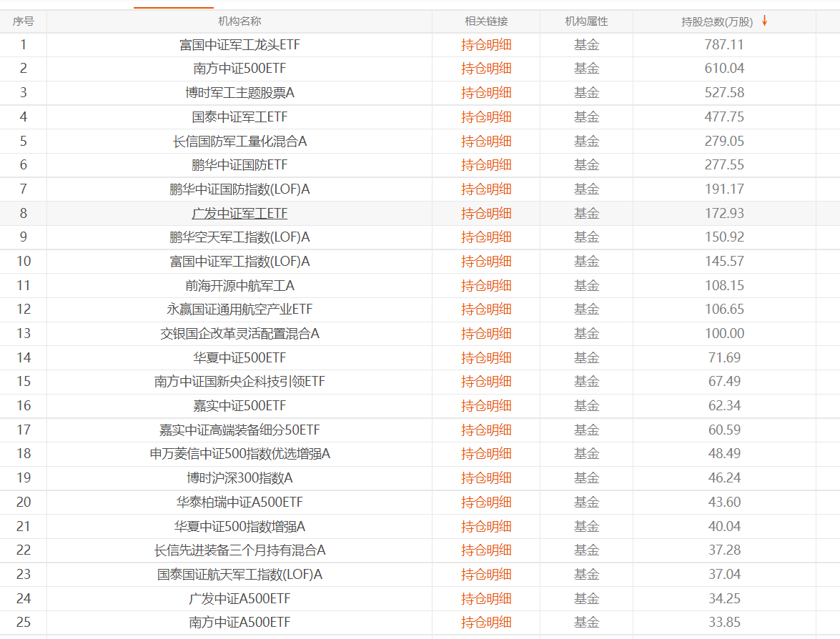The height and width of the screenshot is (639, 840).
Task: Click holdings value 100.00
Action: [724, 333]
